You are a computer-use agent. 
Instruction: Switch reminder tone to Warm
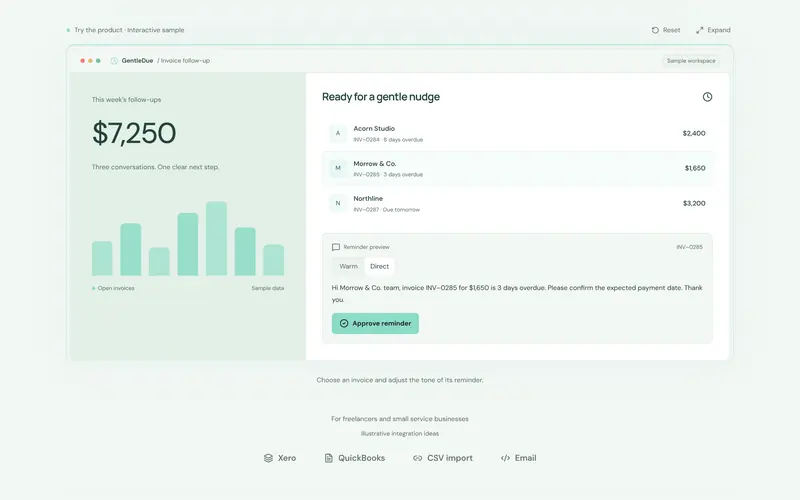point(348,266)
